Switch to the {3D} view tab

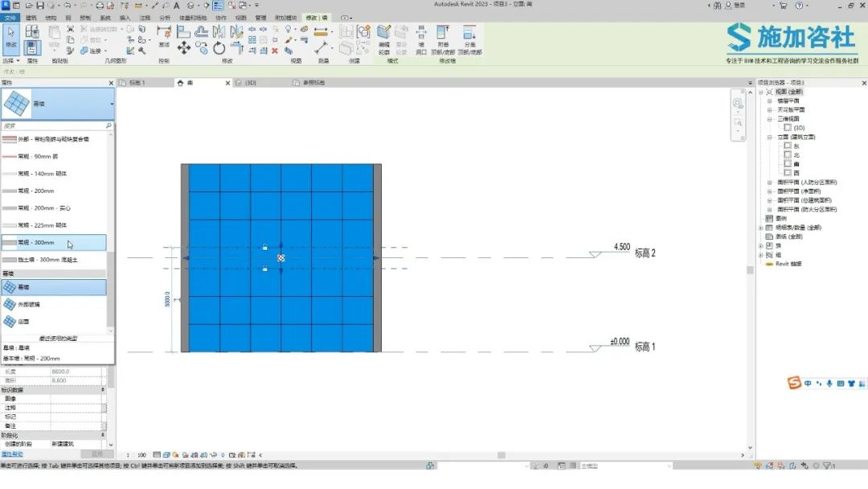250,83
